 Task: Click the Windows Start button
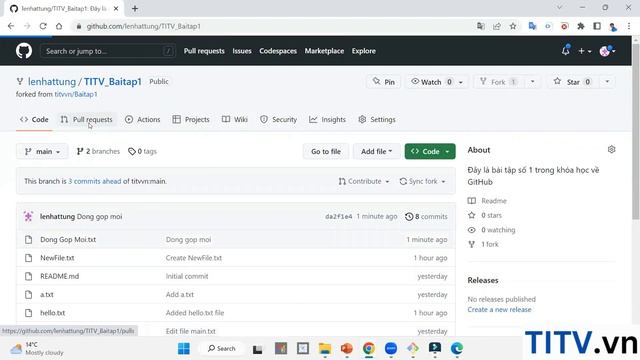tap(184, 349)
